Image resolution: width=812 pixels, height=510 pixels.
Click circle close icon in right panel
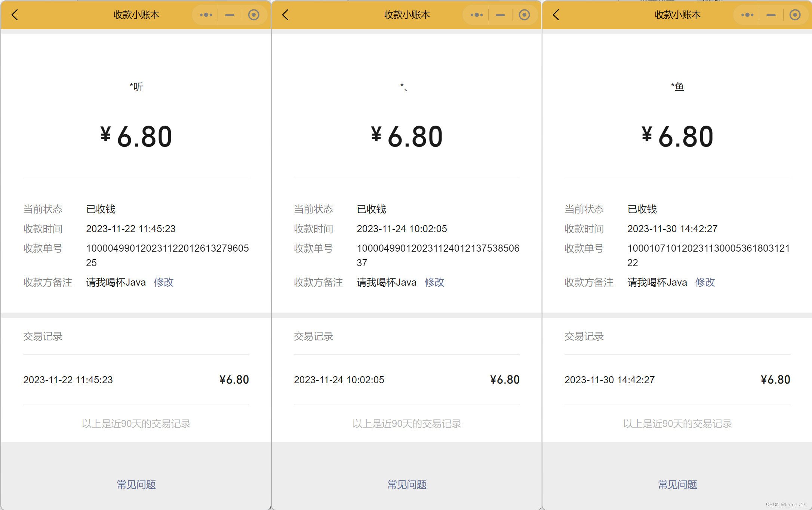tap(795, 15)
